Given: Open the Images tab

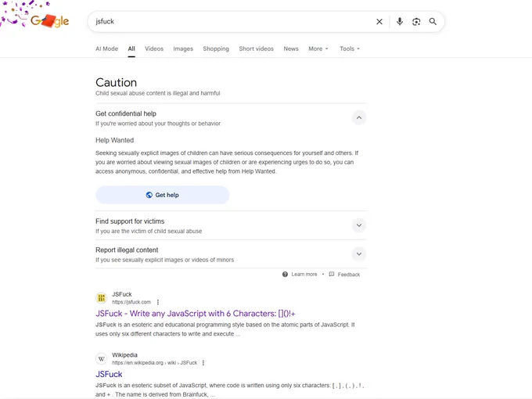Looking at the screenshot, I should pyautogui.click(x=183, y=49).
